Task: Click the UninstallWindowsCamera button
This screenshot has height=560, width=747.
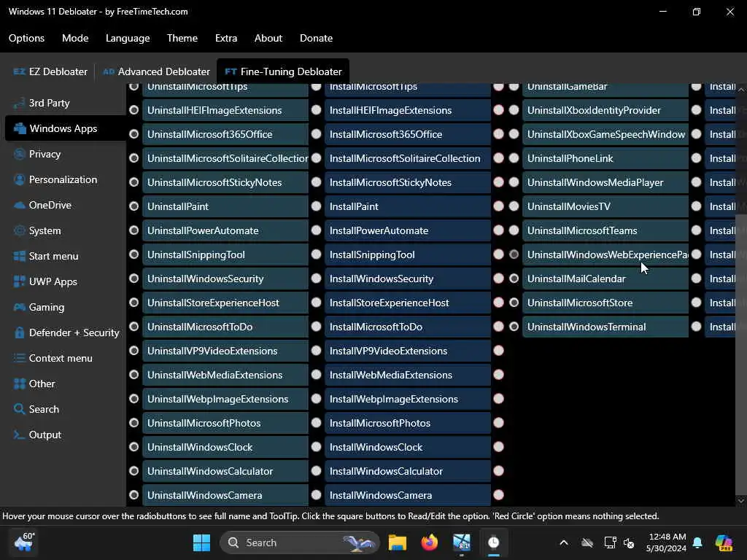Action: [x=225, y=495]
